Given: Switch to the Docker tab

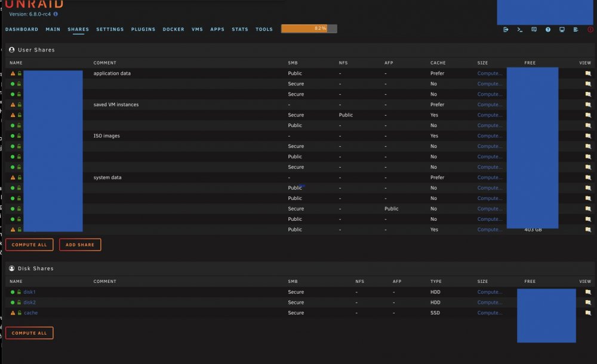Looking at the screenshot, I should pyautogui.click(x=174, y=29).
